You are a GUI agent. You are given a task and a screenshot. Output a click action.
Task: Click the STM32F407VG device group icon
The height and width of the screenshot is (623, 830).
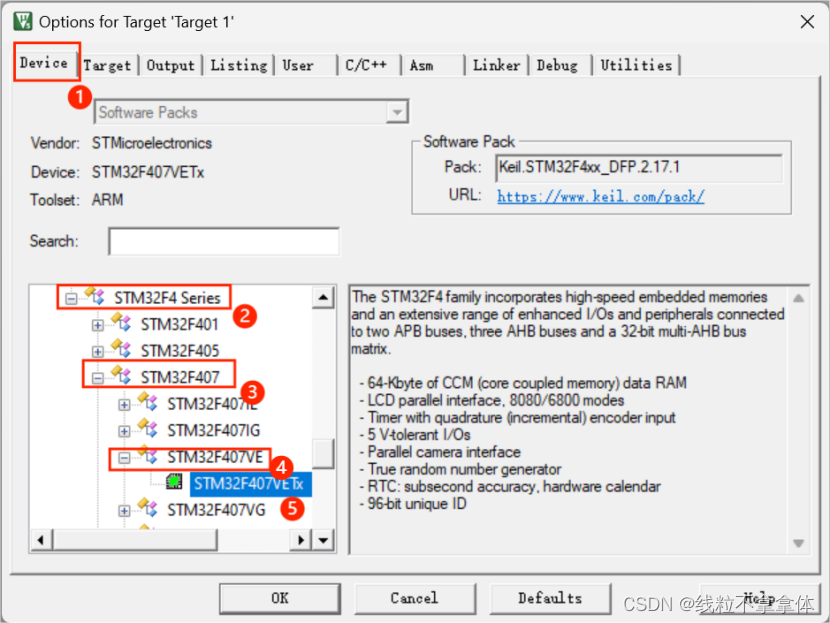click(x=148, y=508)
